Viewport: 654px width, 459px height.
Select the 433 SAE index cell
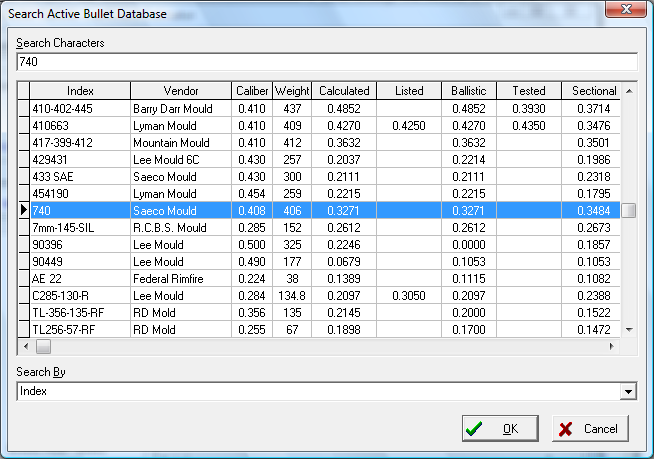(80, 177)
